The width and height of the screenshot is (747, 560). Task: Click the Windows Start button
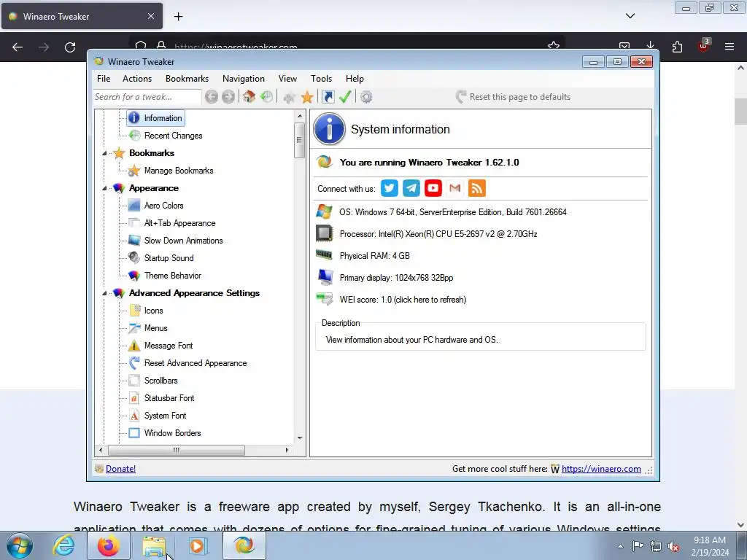[x=20, y=545]
